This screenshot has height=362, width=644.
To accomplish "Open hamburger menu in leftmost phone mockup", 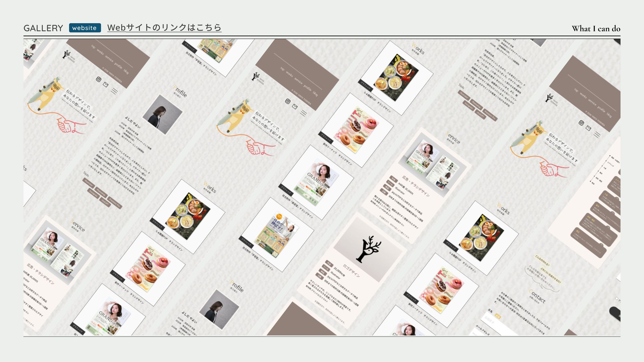I will coord(114,91).
